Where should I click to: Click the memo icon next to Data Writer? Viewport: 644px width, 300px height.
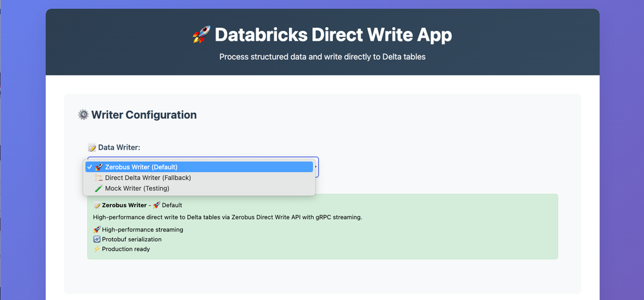tap(92, 148)
